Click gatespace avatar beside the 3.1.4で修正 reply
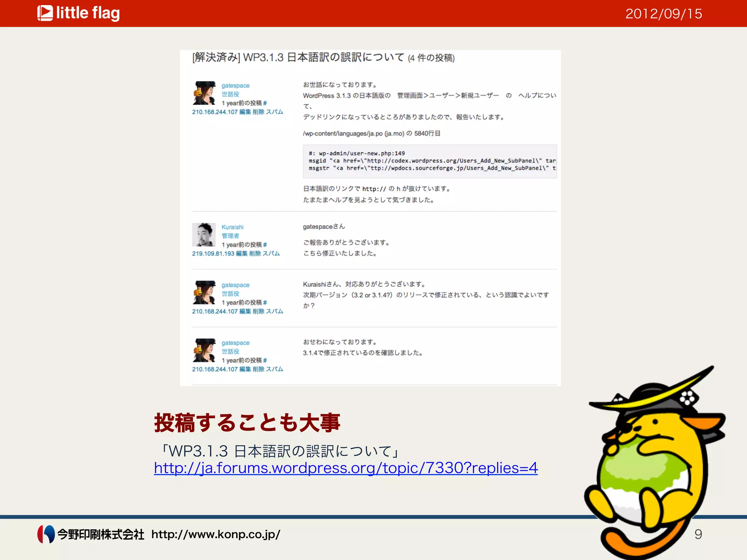Image resolution: width=747 pixels, height=560 pixels. 204,350
